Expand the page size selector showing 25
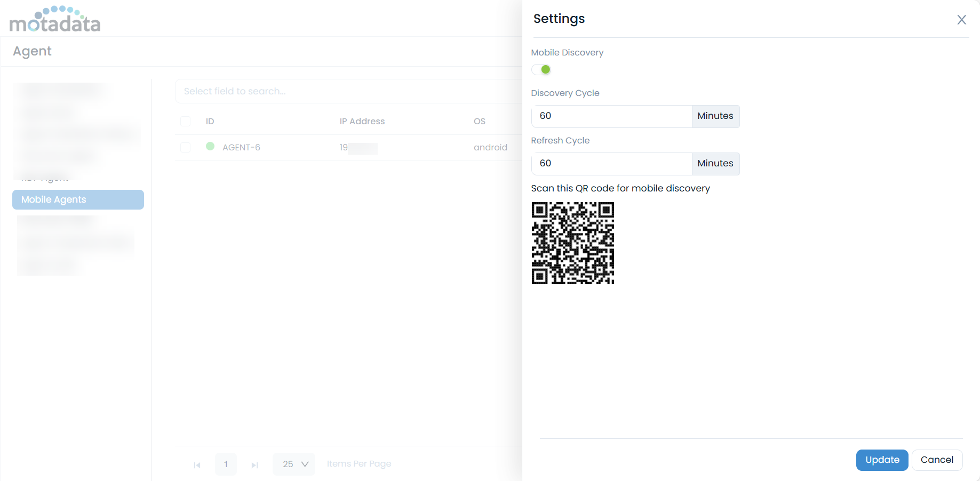 [x=293, y=464]
